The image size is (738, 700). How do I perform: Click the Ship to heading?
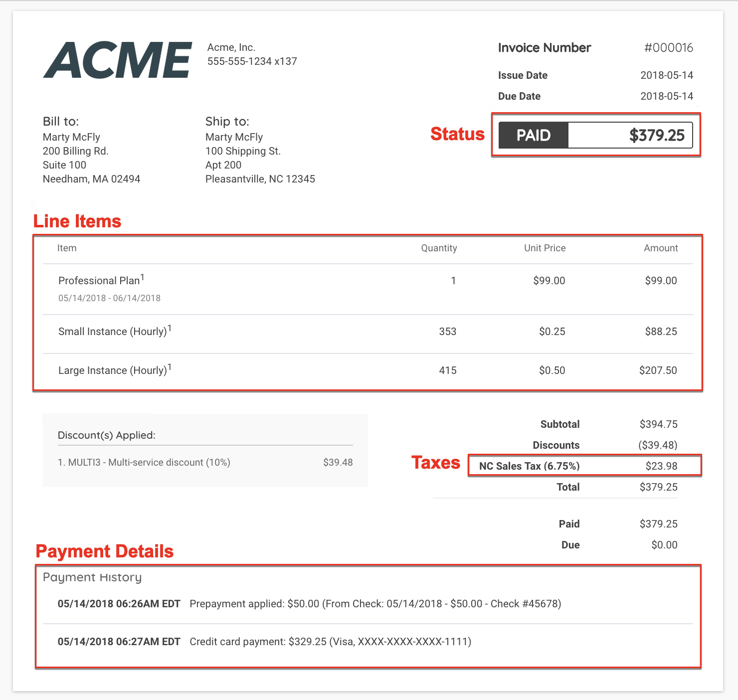(x=227, y=122)
